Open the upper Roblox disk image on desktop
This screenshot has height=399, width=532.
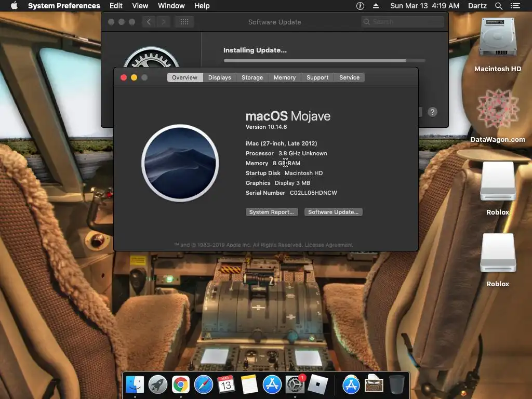(x=498, y=181)
